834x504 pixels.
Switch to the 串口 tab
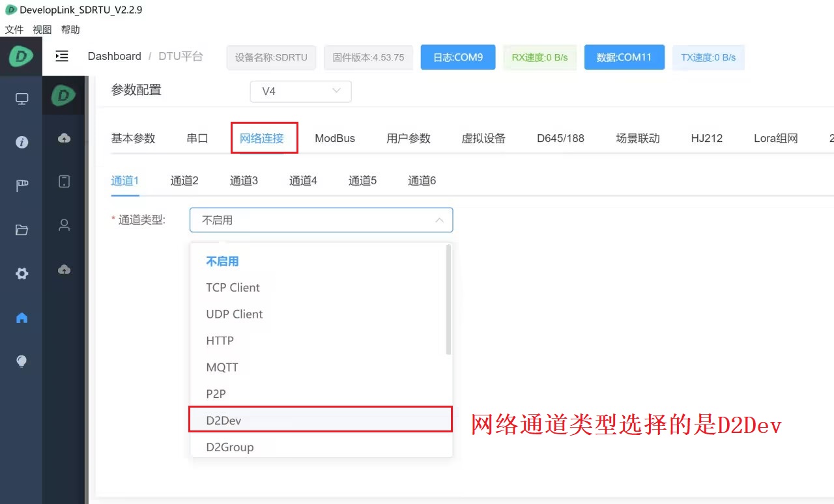(x=197, y=138)
